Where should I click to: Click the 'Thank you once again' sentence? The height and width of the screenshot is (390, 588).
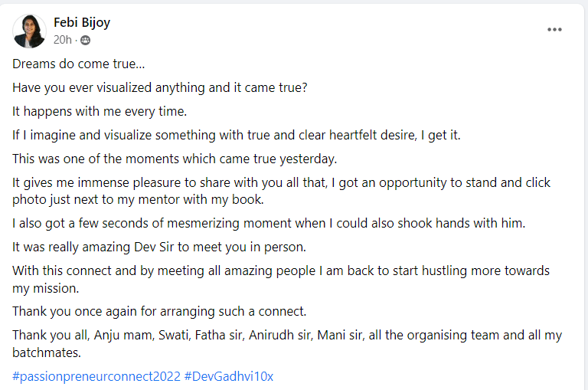click(x=159, y=311)
